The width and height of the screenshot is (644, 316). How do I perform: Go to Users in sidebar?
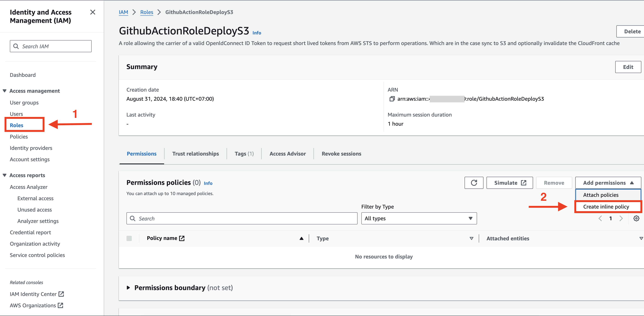tap(16, 114)
